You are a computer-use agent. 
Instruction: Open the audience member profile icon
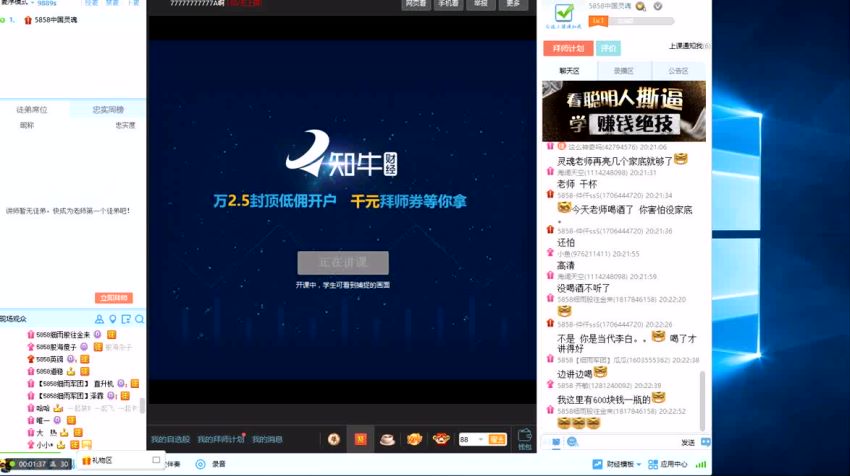click(99, 319)
